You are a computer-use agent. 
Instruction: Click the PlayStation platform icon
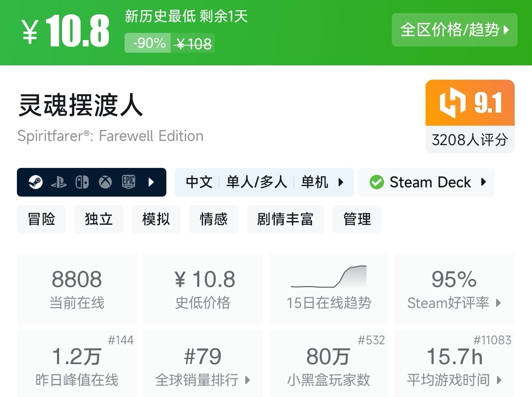pyautogui.click(x=59, y=182)
